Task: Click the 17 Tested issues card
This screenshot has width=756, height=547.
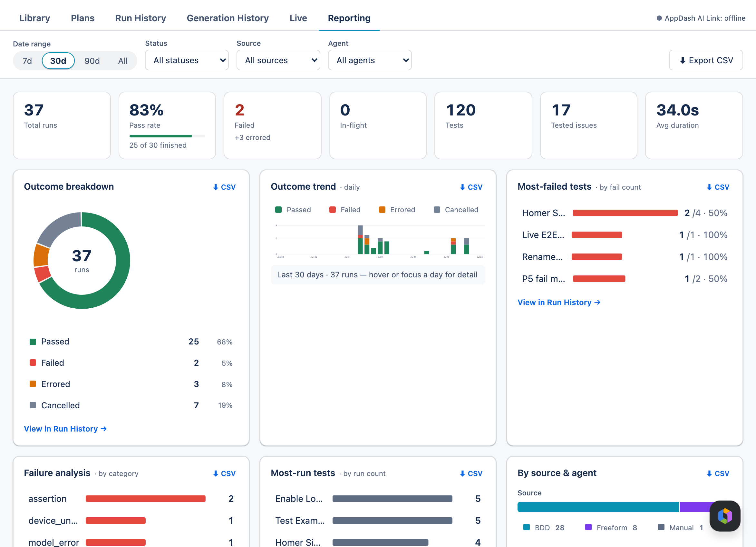Action: pyautogui.click(x=588, y=125)
